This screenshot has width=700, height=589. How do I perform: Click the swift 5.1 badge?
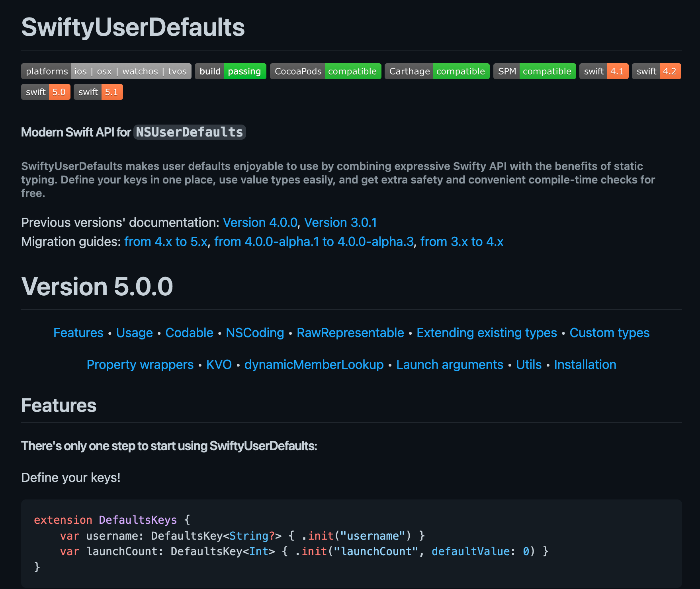pyautogui.click(x=98, y=92)
